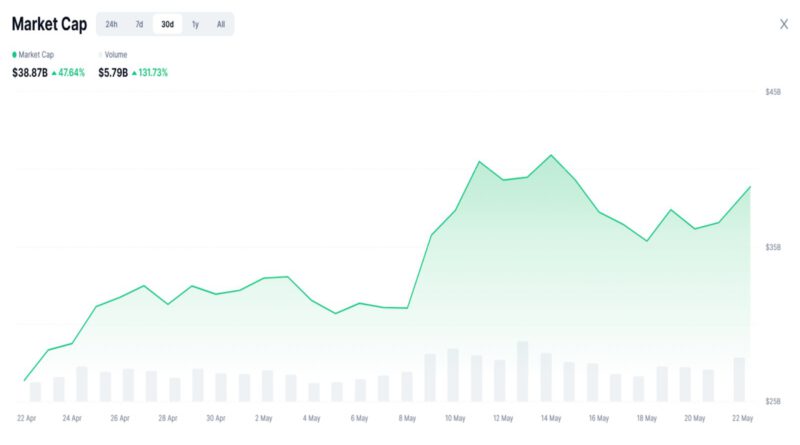The width and height of the screenshot is (800, 445).
Task: Click the $45B y-axis label
Action: coord(772,92)
